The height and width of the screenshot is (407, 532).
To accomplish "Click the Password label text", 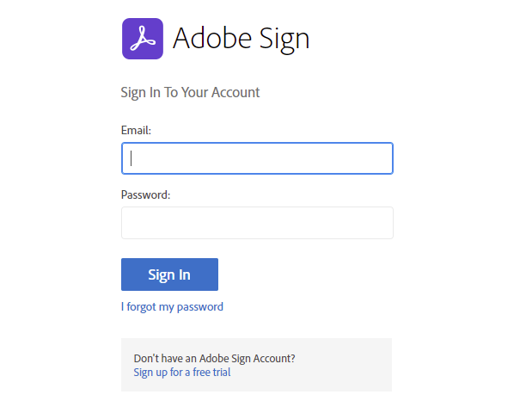I will (x=146, y=194).
